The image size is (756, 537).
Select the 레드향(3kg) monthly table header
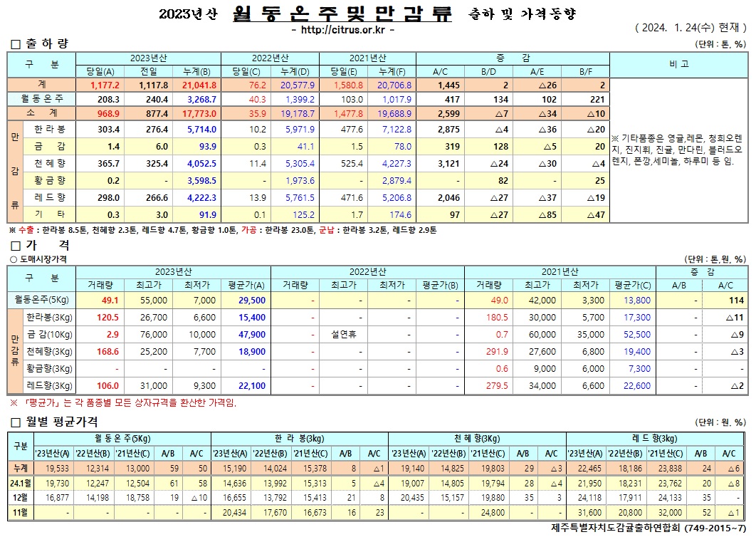point(655,437)
